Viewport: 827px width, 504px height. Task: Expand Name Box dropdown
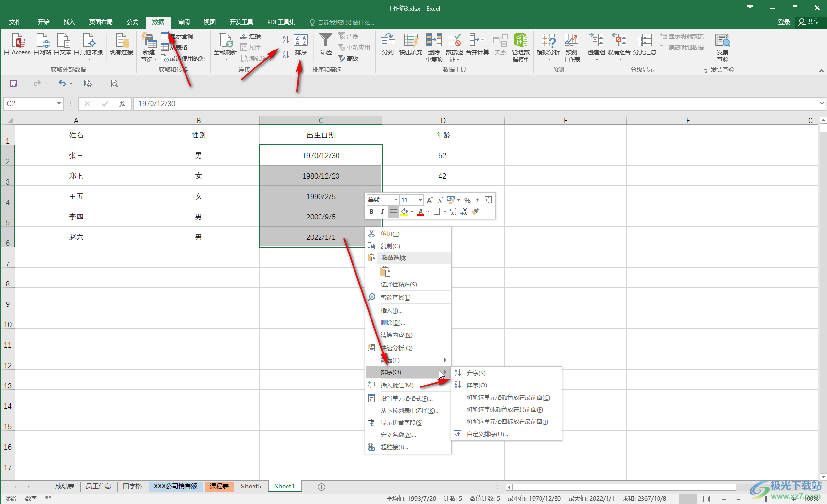tap(59, 103)
